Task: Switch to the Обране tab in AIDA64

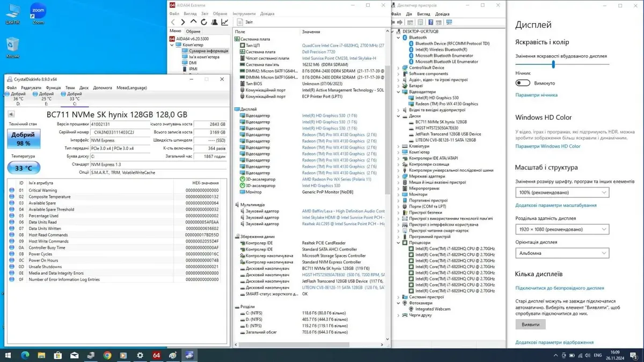Action: [x=193, y=31]
